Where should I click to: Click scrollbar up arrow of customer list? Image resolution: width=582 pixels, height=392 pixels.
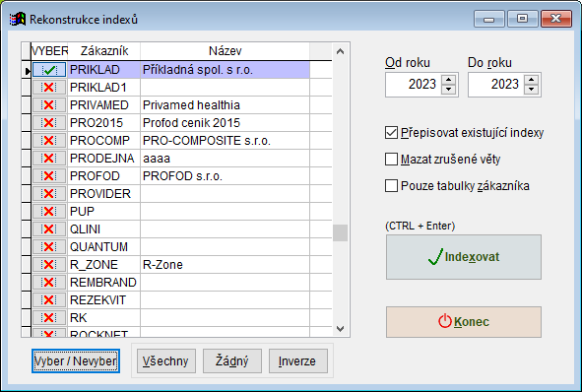(340, 51)
